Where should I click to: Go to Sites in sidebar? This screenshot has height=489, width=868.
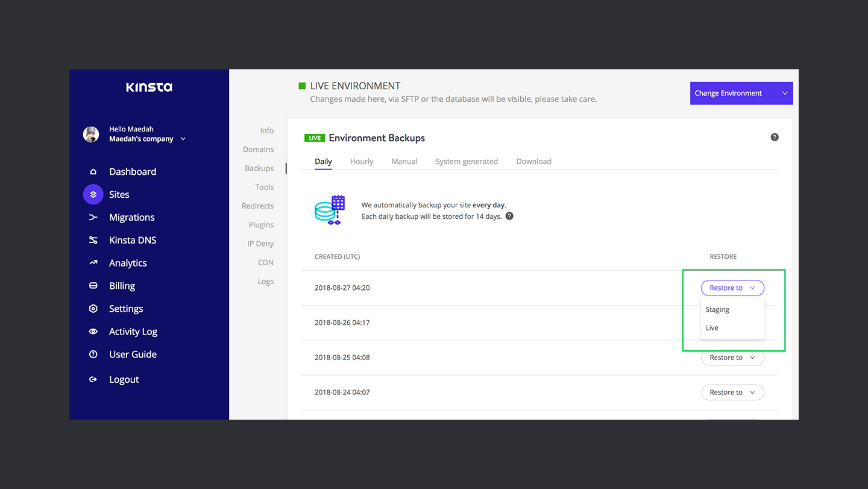point(119,195)
